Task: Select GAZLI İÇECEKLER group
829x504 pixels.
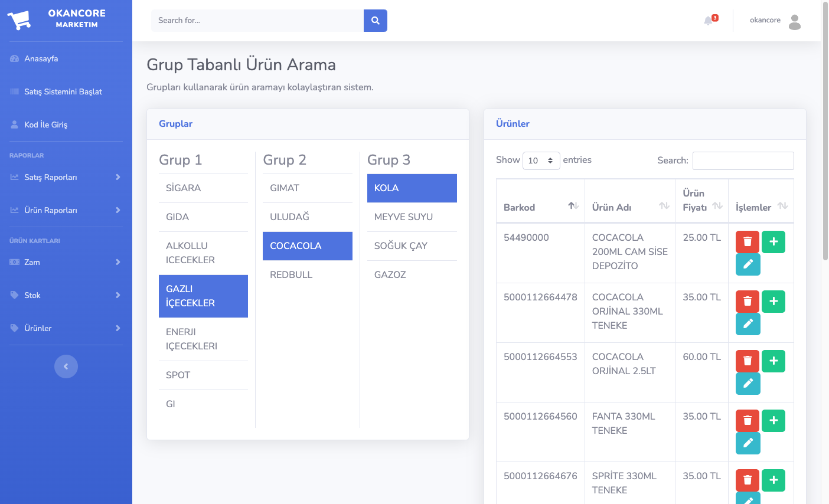Action: tap(203, 296)
